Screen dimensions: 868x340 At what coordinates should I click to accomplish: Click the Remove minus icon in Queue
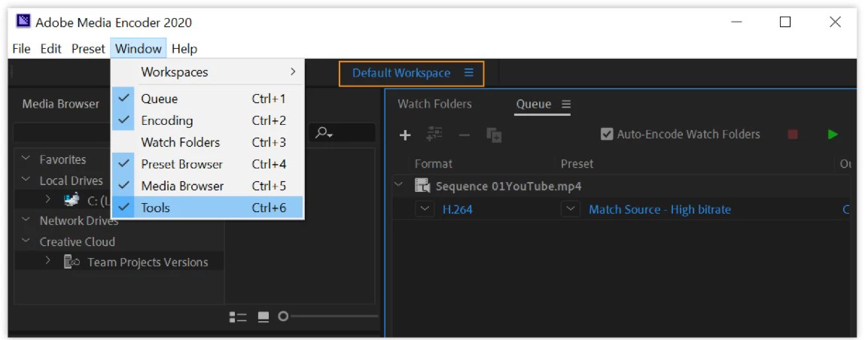[464, 135]
